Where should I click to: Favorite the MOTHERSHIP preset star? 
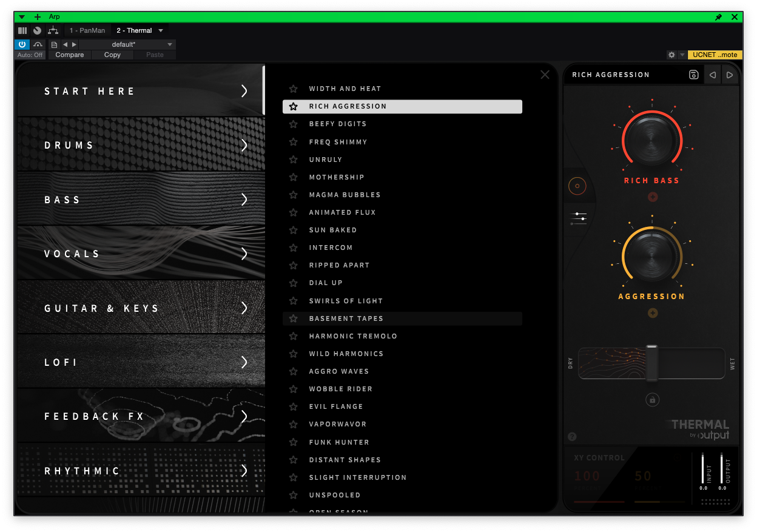pyautogui.click(x=294, y=177)
